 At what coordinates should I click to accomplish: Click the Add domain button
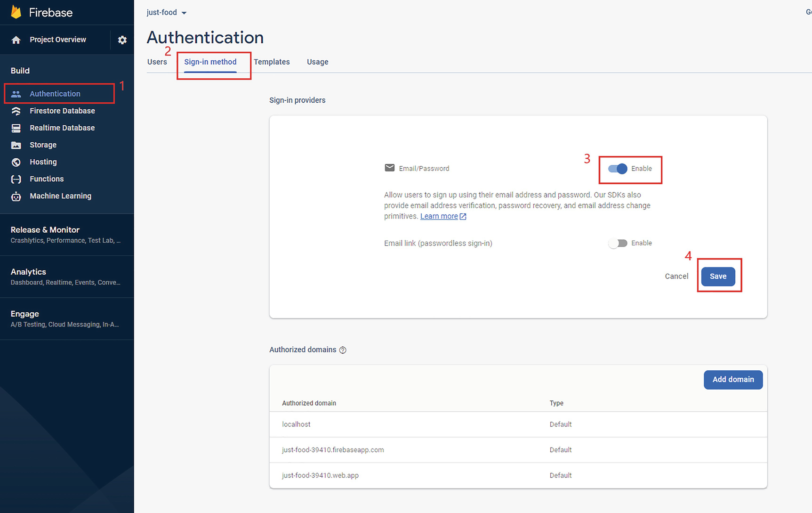pyautogui.click(x=733, y=380)
